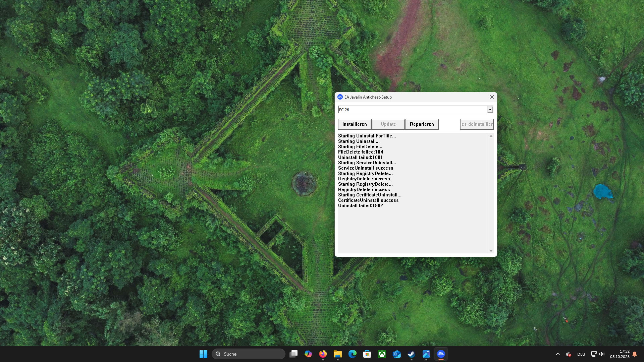Screen dimensions: 644x362
Task: Click the Reparieren button
Action: pyautogui.click(x=422, y=124)
